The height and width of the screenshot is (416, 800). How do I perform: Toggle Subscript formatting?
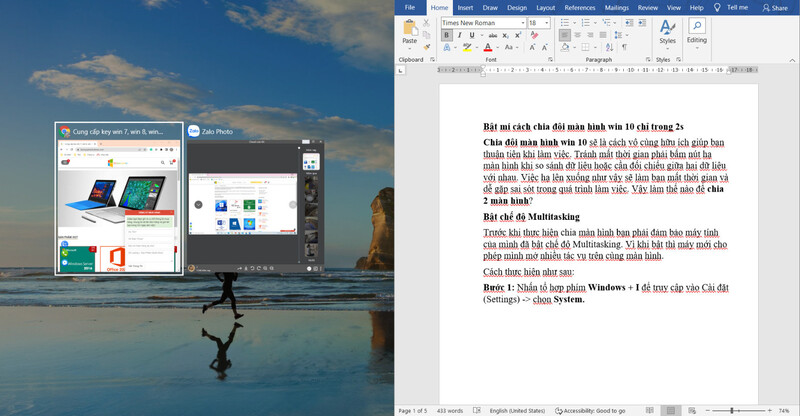point(505,36)
